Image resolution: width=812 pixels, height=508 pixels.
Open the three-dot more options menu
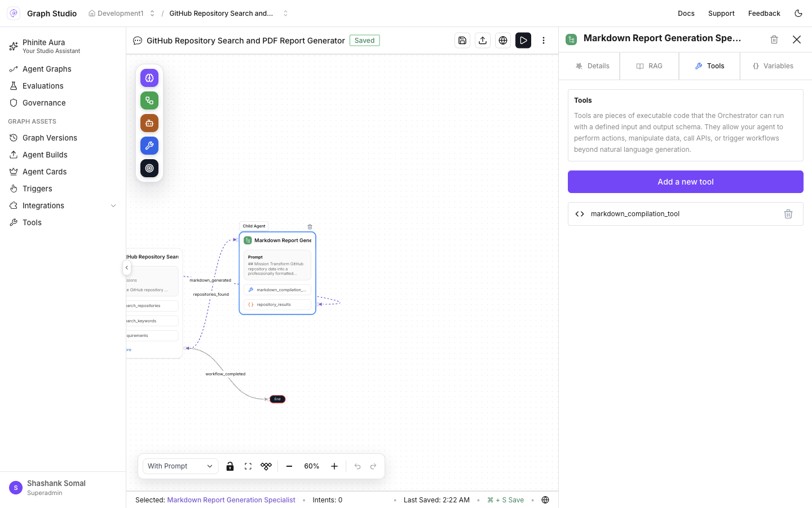pos(544,41)
